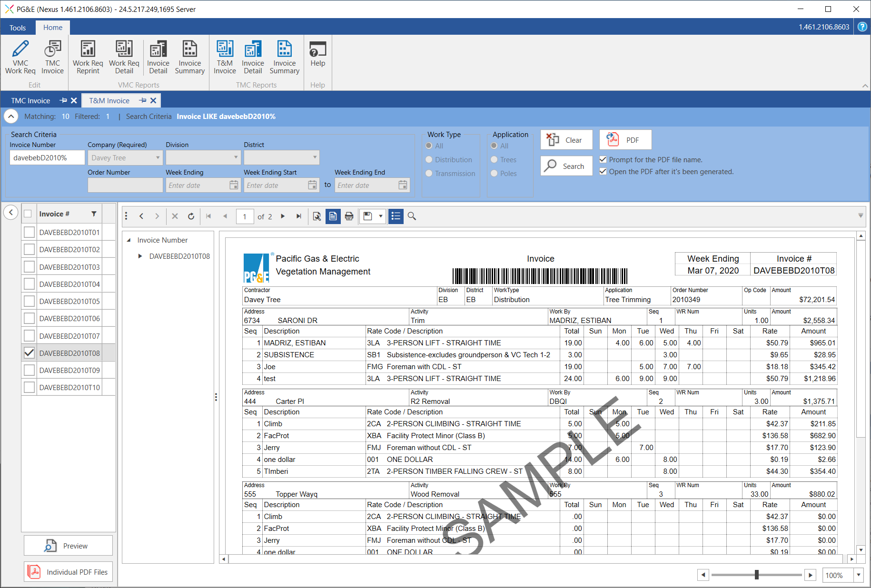The width and height of the screenshot is (871, 588).
Task: Open the report search magnifier
Action: pyautogui.click(x=412, y=216)
